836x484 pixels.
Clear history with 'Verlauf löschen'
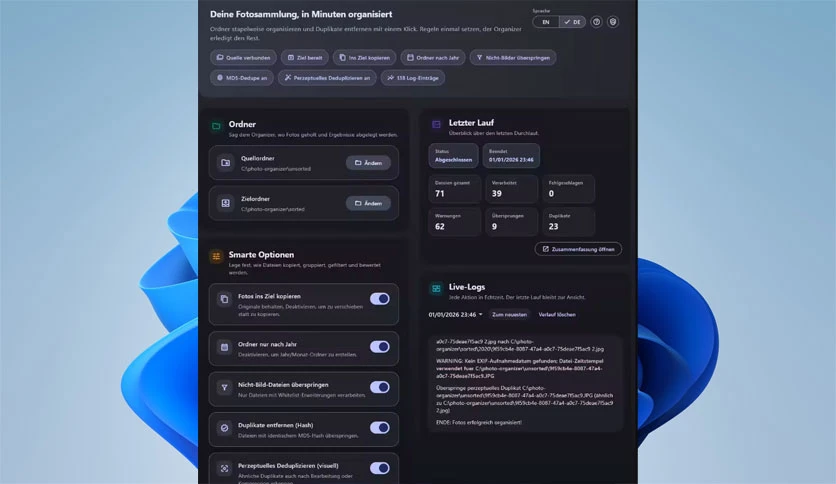pyautogui.click(x=557, y=314)
